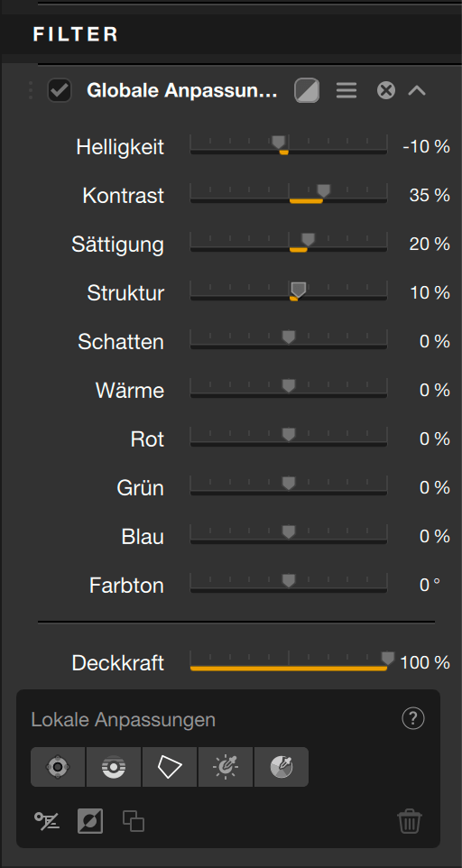Select the polygon local adjustment tool

[x=170, y=767]
